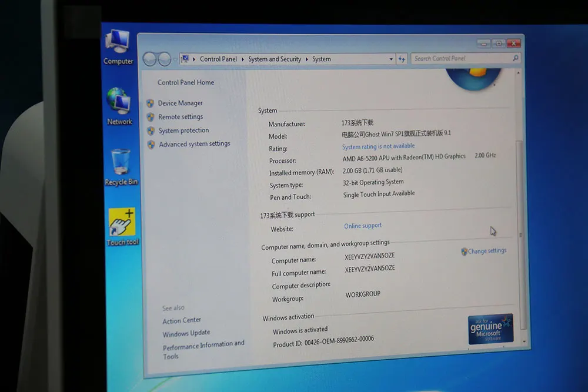Image resolution: width=588 pixels, height=392 pixels.
Task: Click the Forward navigation arrow button
Action: [x=164, y=59]
